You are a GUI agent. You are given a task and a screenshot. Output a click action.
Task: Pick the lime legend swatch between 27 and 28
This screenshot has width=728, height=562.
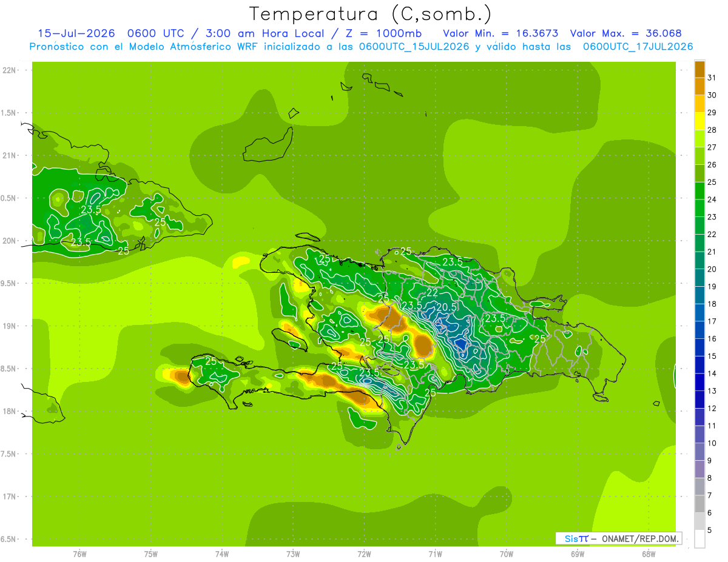point(699,139)
